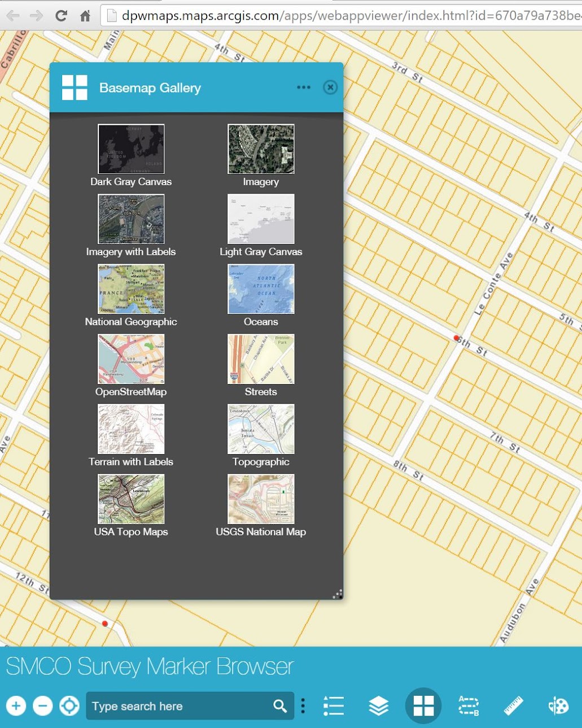The width and height of the screenshot is (582, 728).
Task: Choose the Imagery with Labels thumbnail
Action: (131, 219)
